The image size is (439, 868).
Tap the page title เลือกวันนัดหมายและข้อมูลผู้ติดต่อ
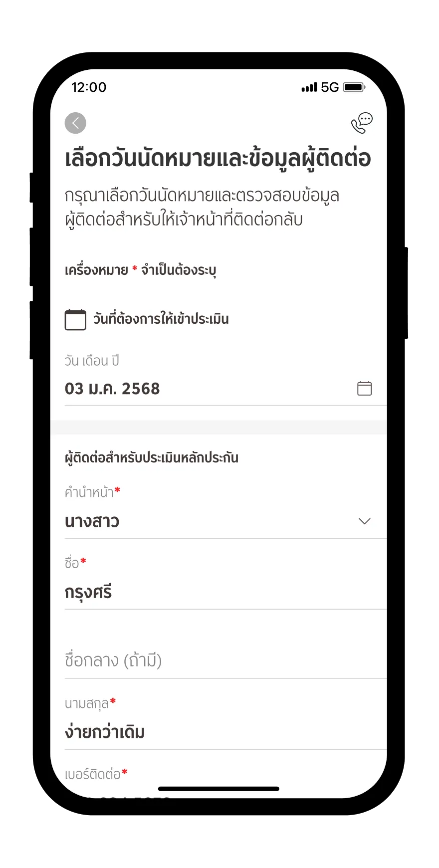218,159
